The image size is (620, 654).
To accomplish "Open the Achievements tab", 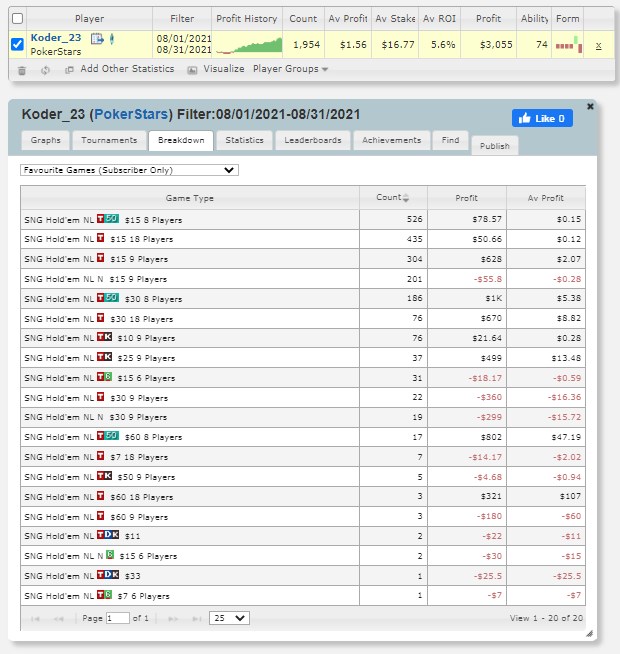I will point(391,141).
